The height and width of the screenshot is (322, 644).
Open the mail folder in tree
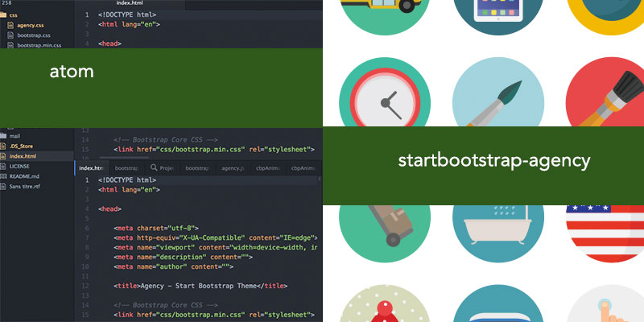tap(14, 136)
